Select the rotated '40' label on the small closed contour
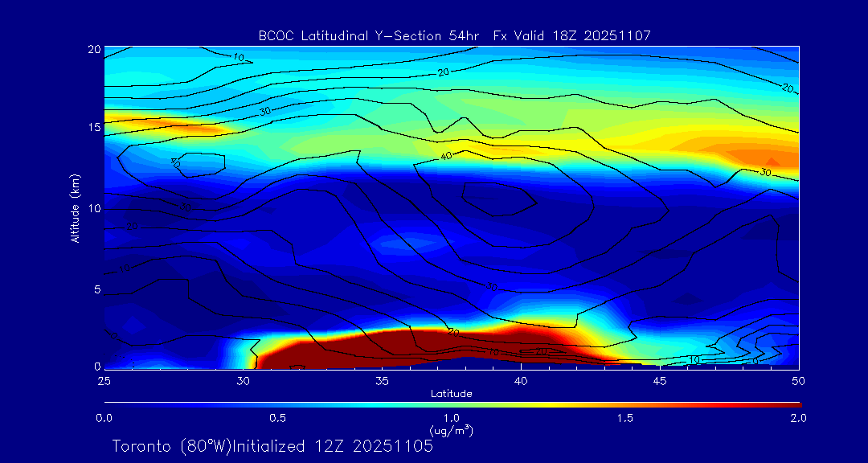This screenshot has height=463, width=868. click(176, 163)
